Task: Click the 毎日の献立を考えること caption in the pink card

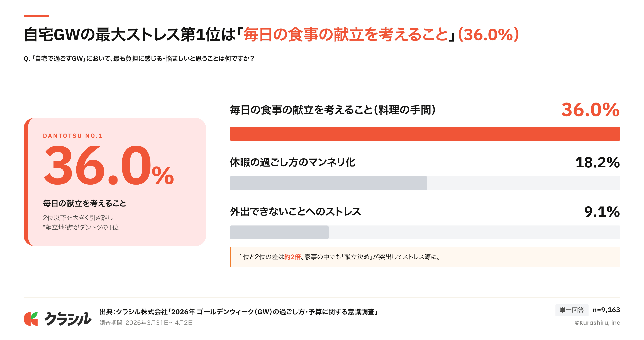Action: coord(84,203)
